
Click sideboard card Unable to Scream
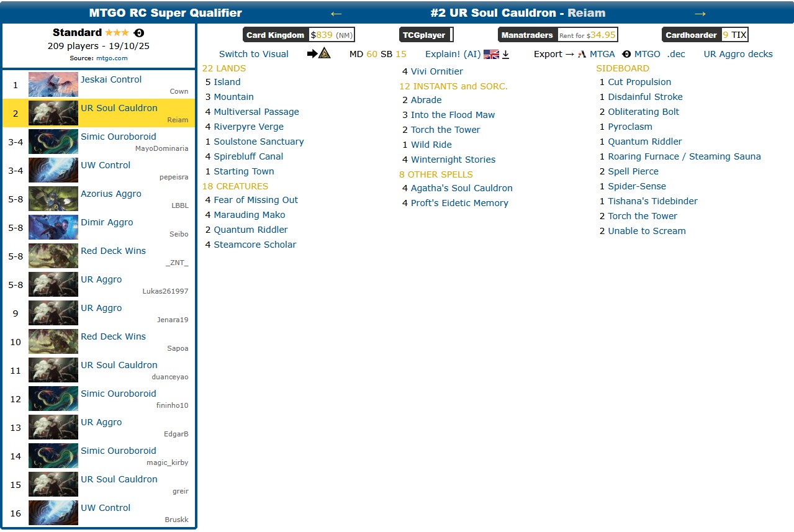(x=647, y=231)
